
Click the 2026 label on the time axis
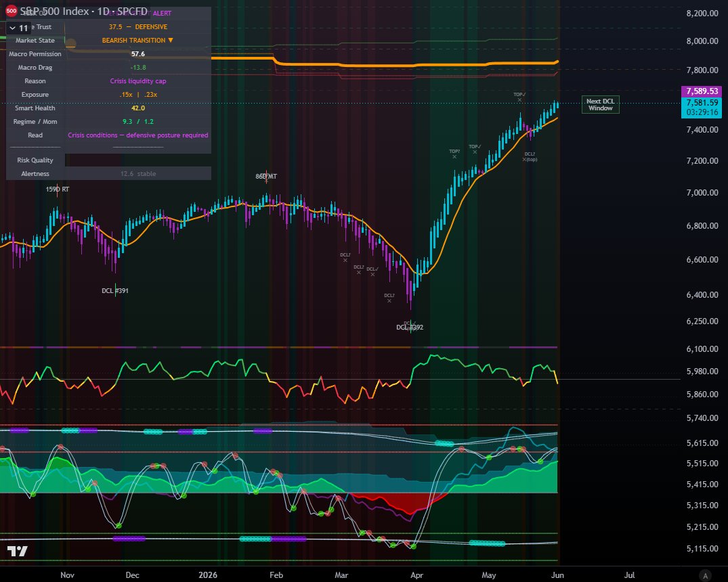coord(207,575)
